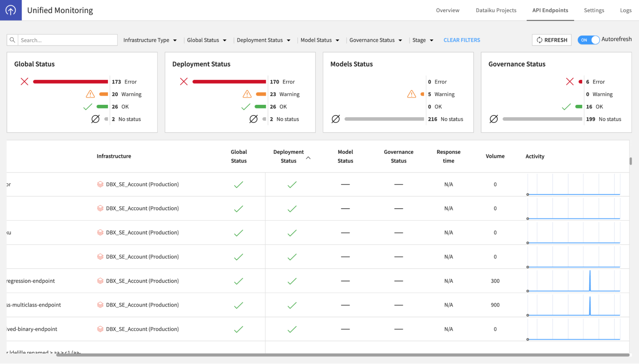Click the red Deployment Status Error bar

click(229, 82)
